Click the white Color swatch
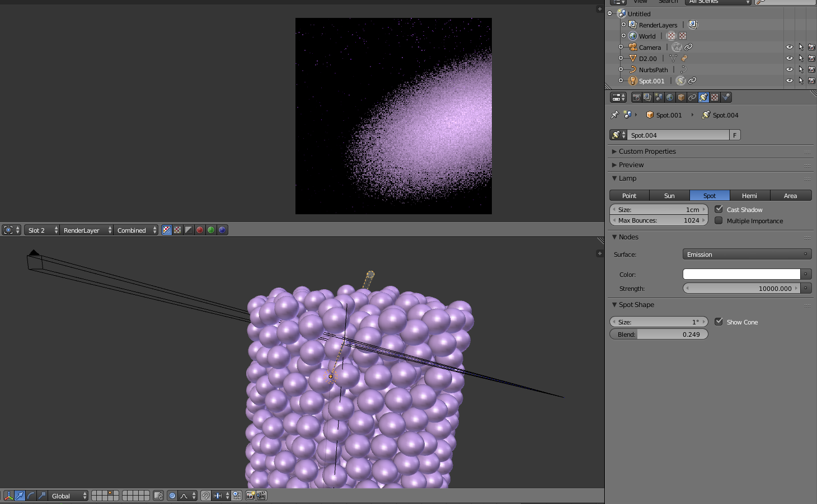This screenshot has height=504, width=817. [741, 274]
